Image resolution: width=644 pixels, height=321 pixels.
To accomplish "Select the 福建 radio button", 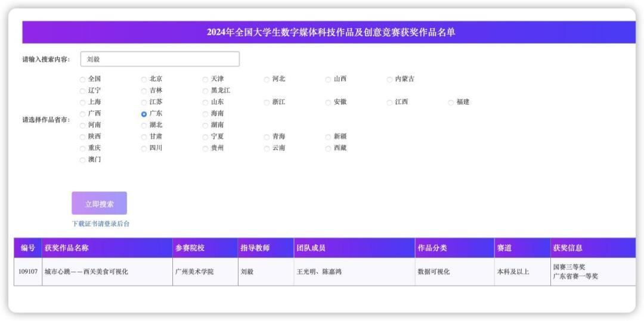I will [x=451, y=102].
